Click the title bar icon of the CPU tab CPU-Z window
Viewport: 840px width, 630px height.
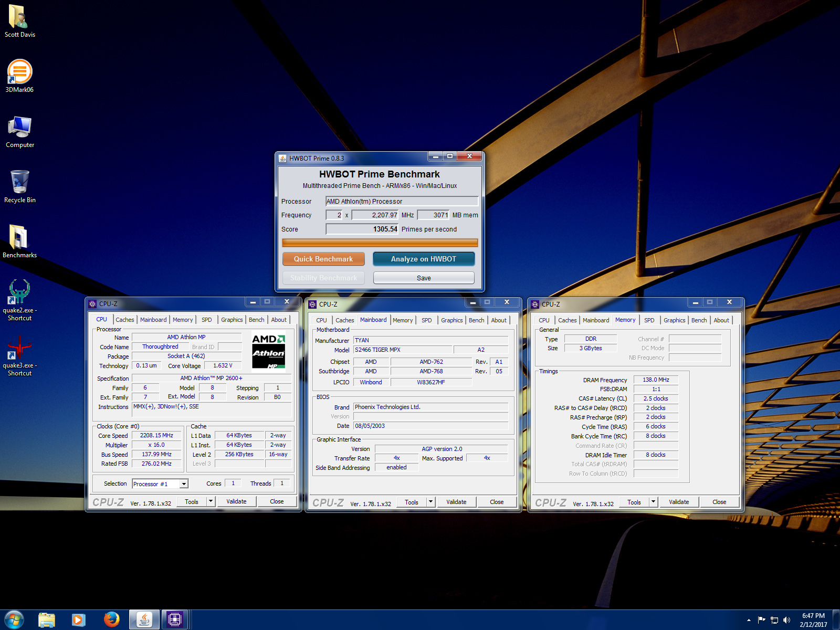pos(92,303)
